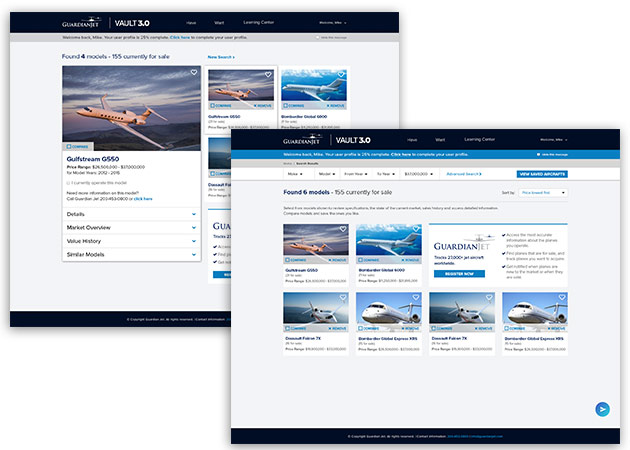This screenshot has height=450, width=630.
Task: Favorite the Falcon 7X card below Gulfstream G550
Action: coord(343,298)
